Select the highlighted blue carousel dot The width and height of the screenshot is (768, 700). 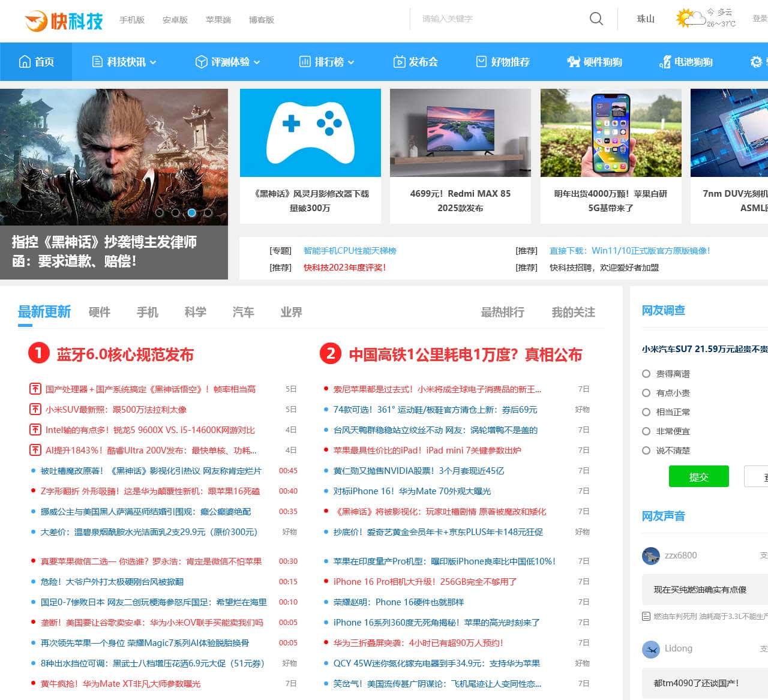[191, 212]
